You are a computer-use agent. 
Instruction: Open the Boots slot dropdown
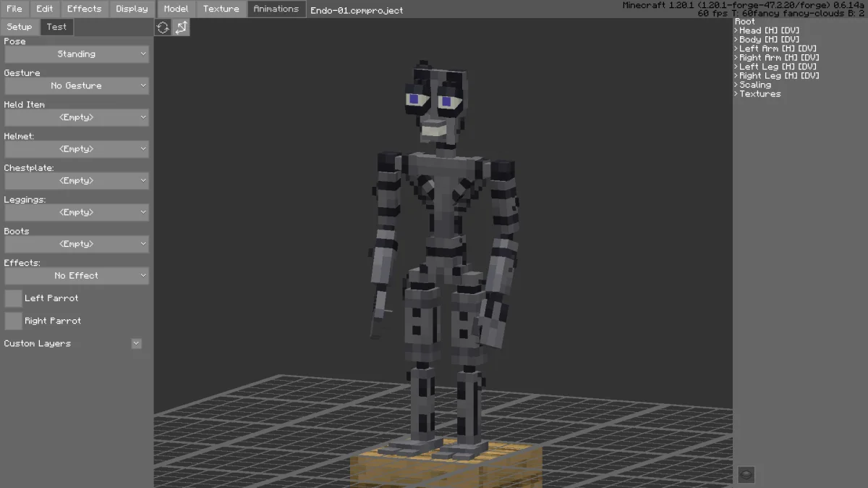(77, 244)
